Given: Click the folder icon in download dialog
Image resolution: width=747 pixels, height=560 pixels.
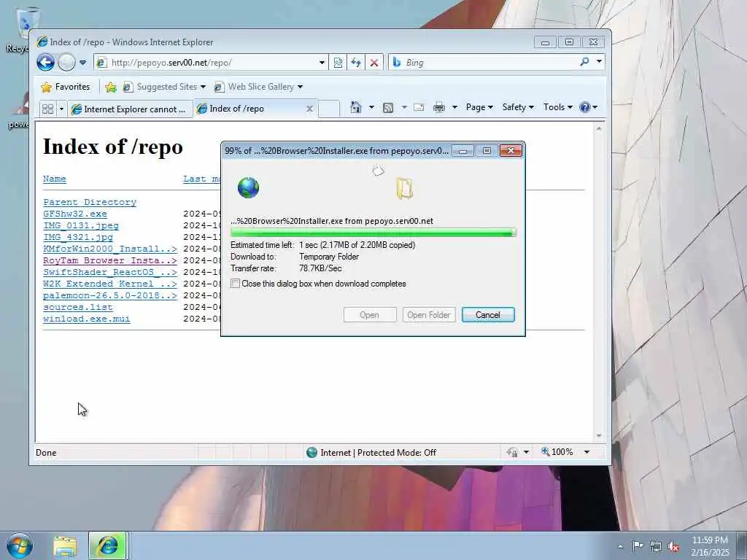Looking at the screenshot, I should (x=404, y=188).
